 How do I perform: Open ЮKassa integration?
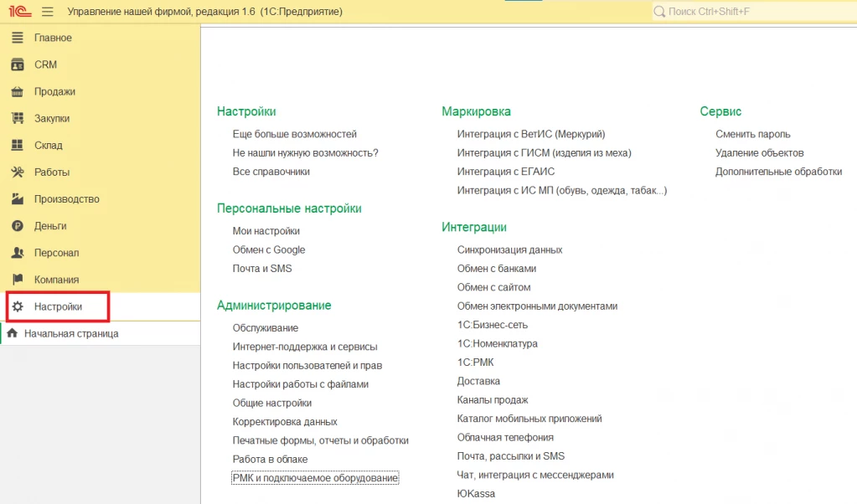(476, 494)
